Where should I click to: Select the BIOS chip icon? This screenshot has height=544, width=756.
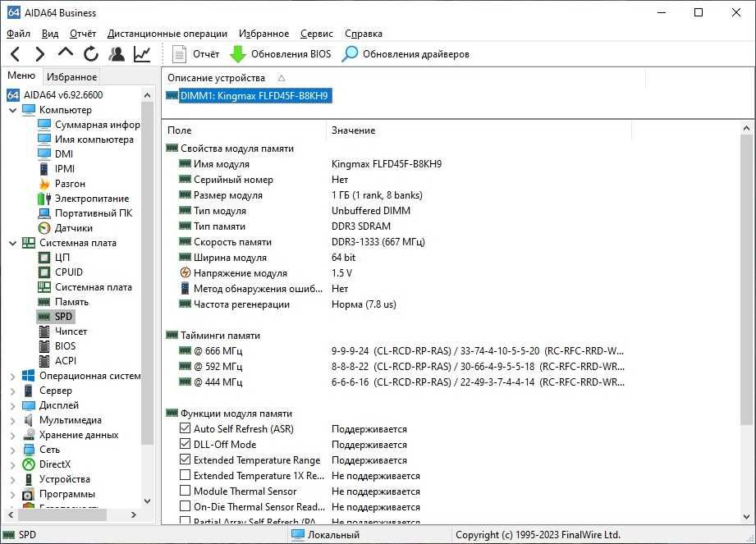pyautogui.click(x=44, y=346)
